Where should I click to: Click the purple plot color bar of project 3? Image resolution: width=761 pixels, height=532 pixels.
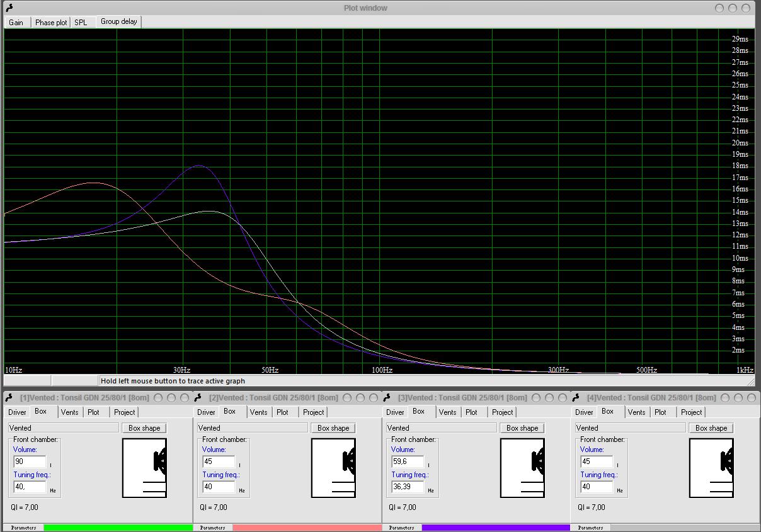coord(496,528)
